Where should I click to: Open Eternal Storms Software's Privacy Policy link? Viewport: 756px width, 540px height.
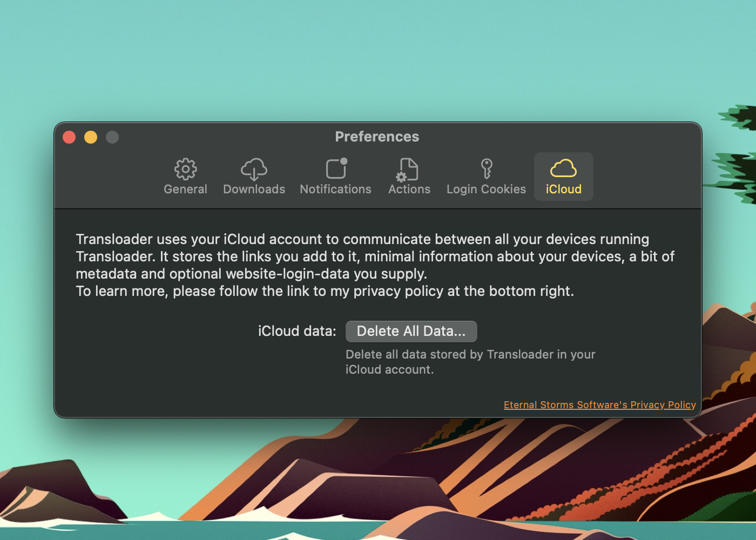point(600,405)
